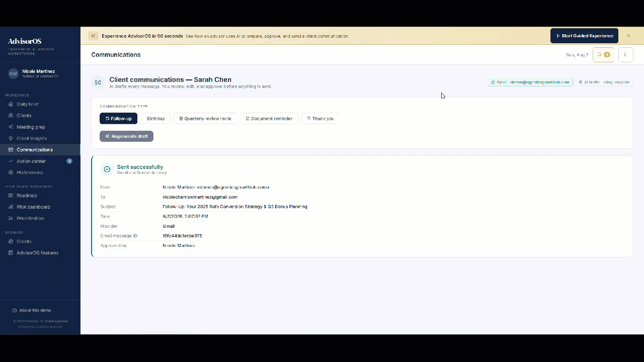This screenshot has height=362, width=644.
Task: Go to Meeting prep
Action: 40,127
